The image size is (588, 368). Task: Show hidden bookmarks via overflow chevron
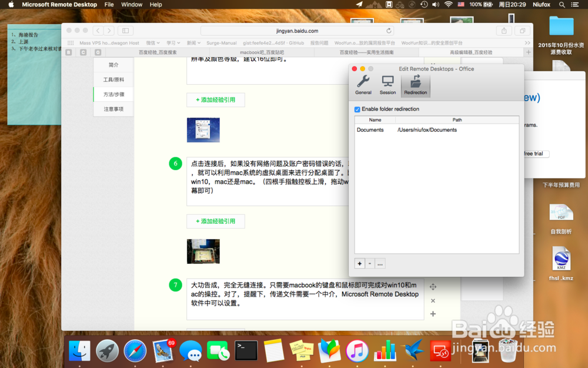527,43
